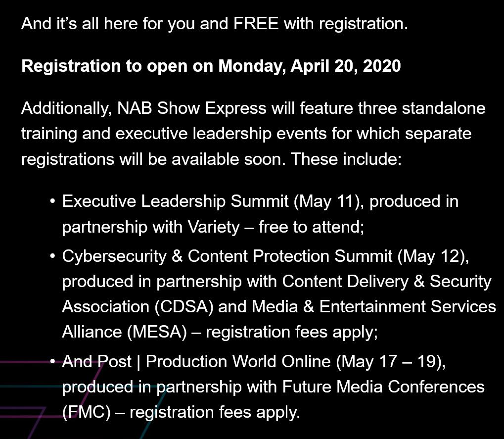
Task: Click the bullet before And Post | Production
Action: [x=53, y=362]
